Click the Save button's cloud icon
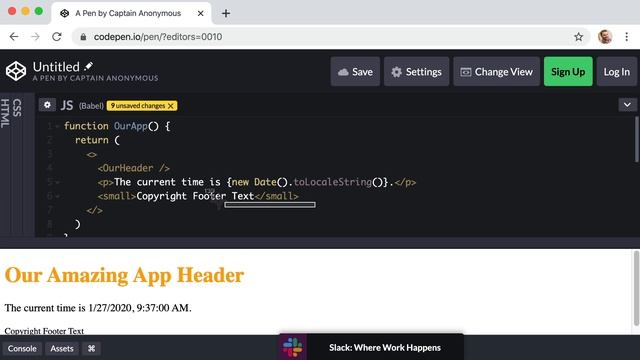Viewport: 640px width, 360px height. point(343,72)
